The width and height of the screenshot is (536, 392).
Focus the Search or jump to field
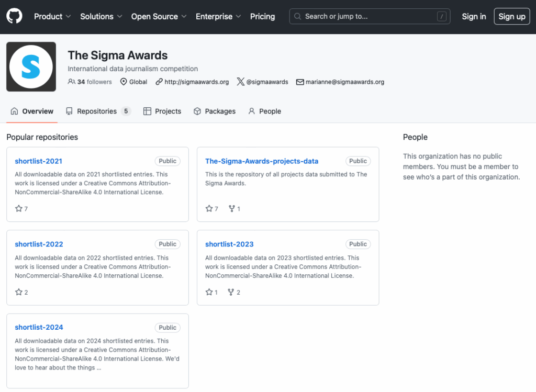(370, 16)
